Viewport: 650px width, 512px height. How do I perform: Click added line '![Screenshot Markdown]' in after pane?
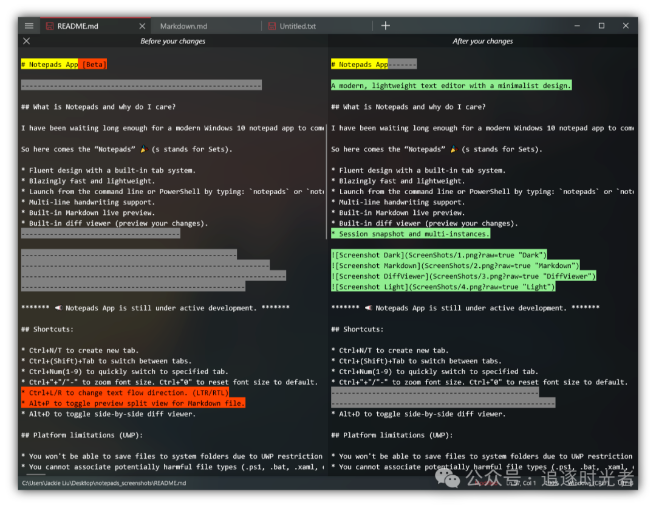click(455, 266)
